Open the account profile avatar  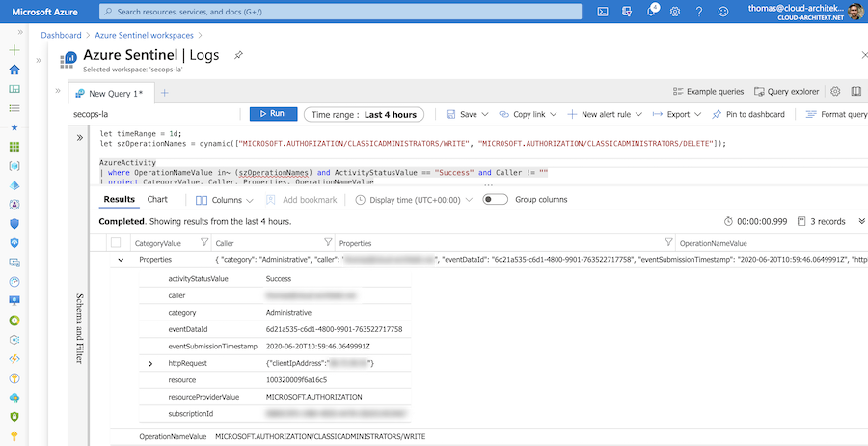point(855,11)
